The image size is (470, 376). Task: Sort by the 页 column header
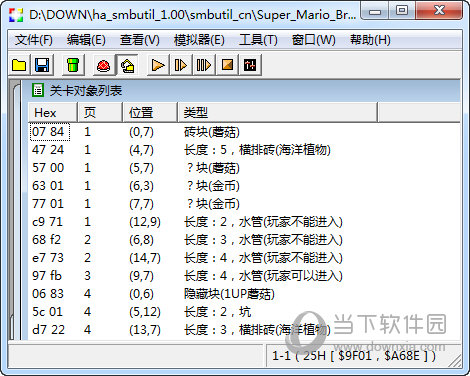(x=100, y=113)
